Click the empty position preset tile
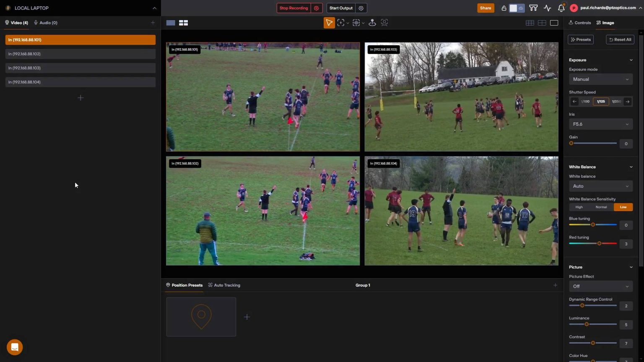 pyautogui.click(x=201, y=317)
